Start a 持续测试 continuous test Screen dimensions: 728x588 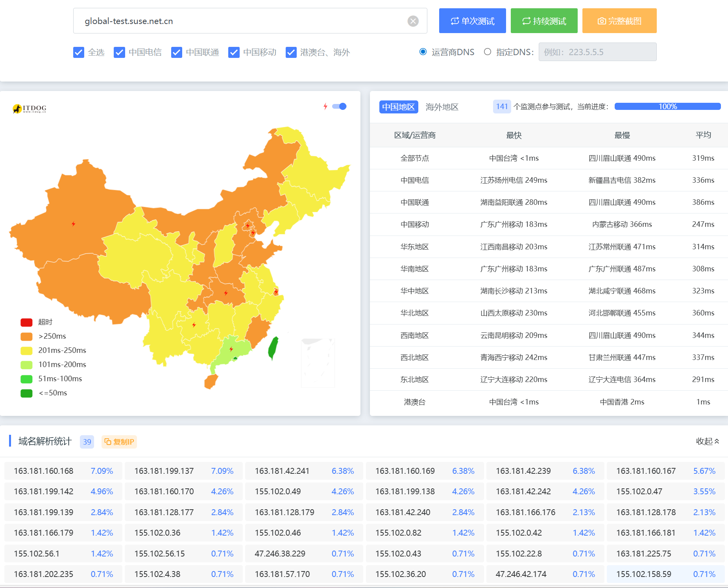click(544, 20)
